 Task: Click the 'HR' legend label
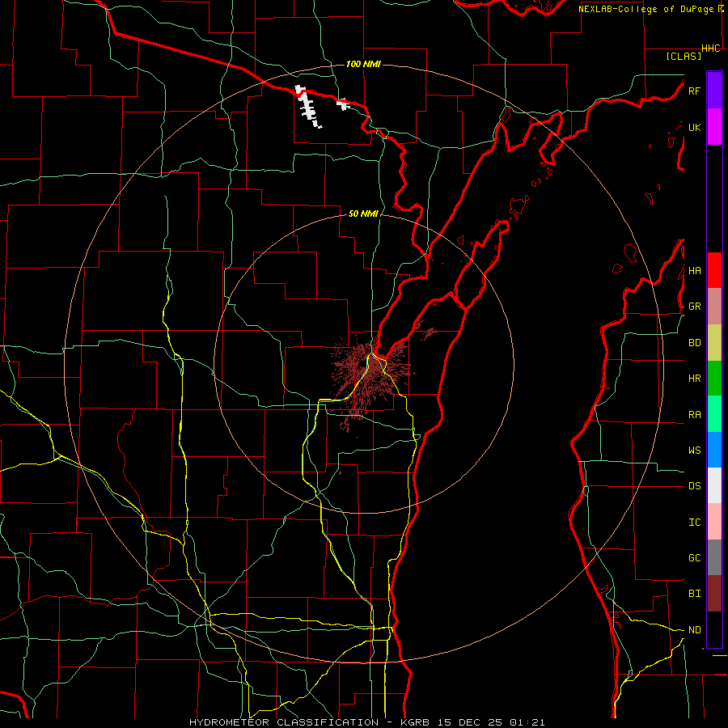click(x=695, y=379)
